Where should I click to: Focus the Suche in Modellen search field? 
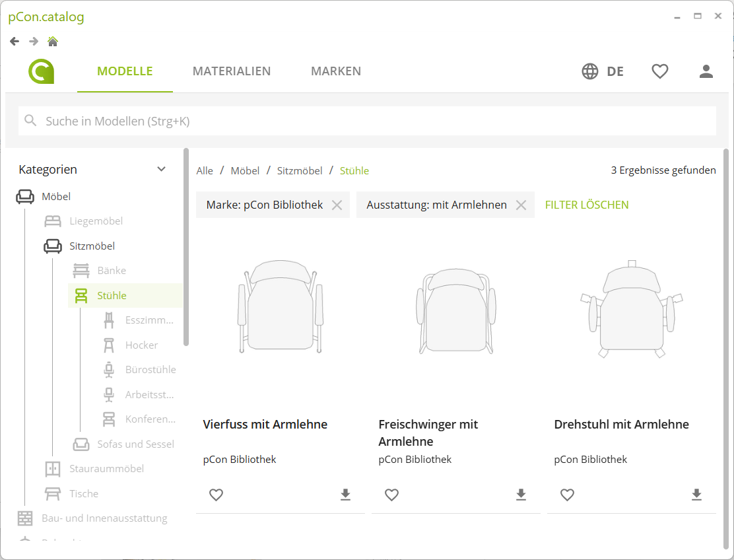pos(367,121)
